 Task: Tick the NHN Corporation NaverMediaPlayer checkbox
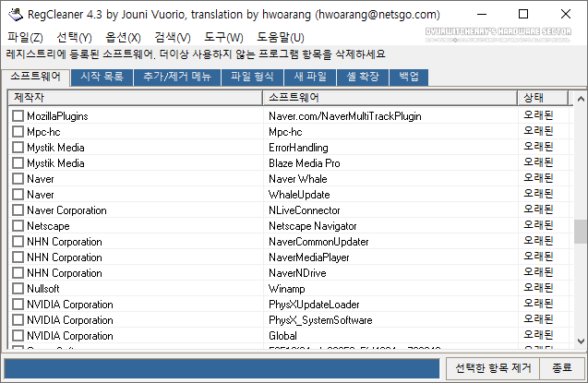(18, 257)
